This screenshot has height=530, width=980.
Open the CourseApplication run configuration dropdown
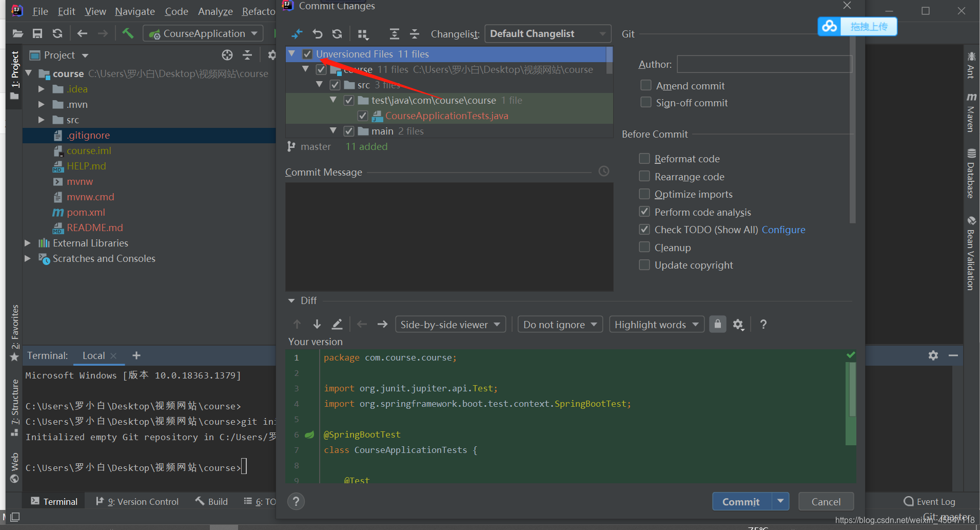(203, 34)
